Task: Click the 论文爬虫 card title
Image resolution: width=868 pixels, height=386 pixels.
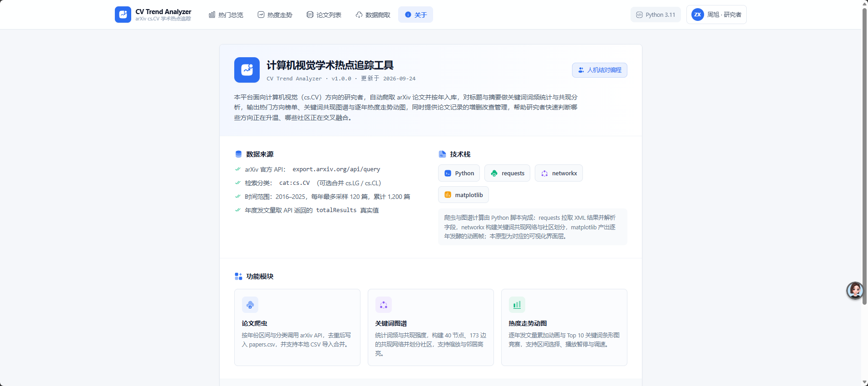Action: point(255,323)
